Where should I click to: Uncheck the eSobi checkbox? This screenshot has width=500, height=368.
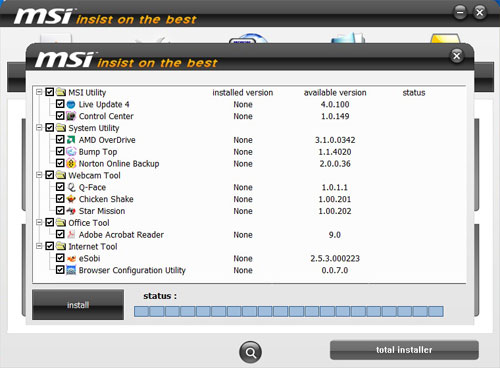tap(60, 258)
